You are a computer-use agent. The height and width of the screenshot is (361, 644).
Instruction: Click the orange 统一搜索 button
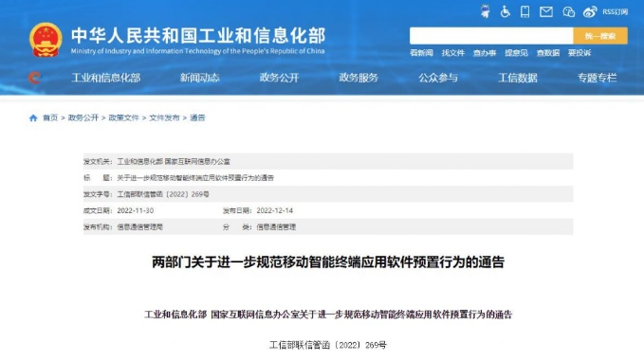(600, 36)
